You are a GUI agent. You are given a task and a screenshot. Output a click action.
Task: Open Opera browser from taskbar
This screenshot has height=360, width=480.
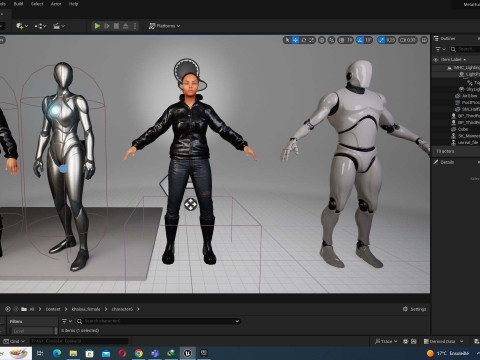click(122, 353)
